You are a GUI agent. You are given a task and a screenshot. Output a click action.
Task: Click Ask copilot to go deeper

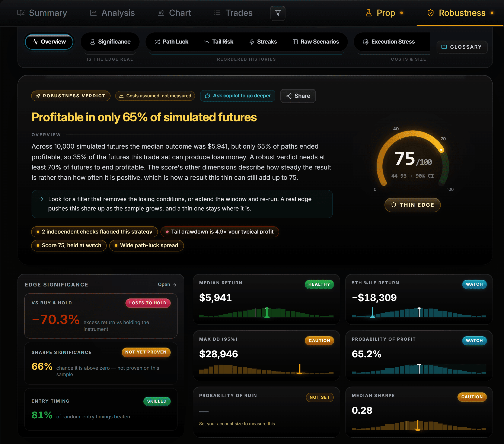237,96
